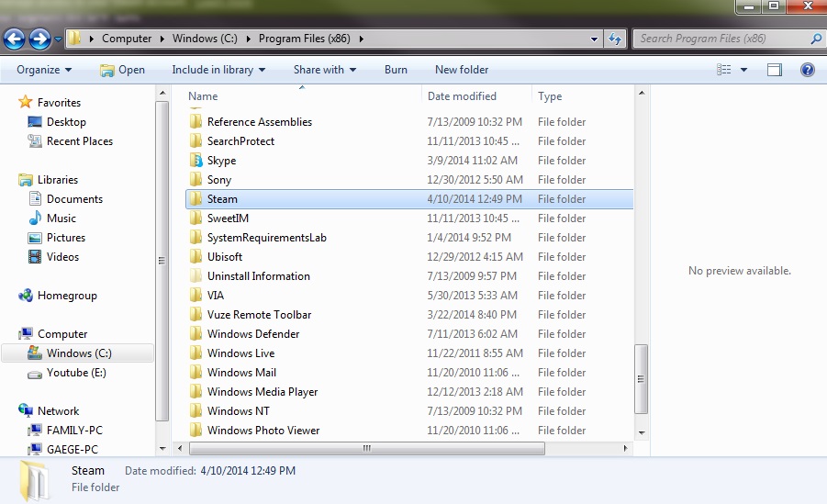Open the Organize menu

pyautogui.click(x=44, y=70)
